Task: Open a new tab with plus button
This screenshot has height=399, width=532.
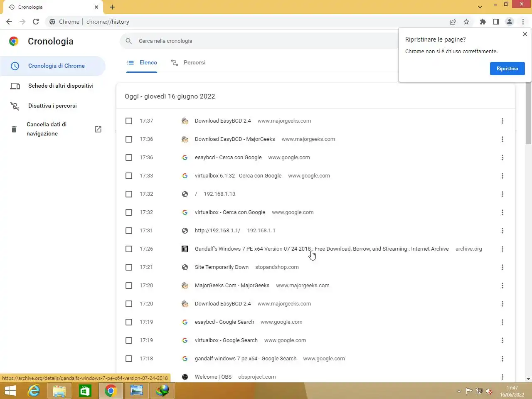Action: (112, 7)
